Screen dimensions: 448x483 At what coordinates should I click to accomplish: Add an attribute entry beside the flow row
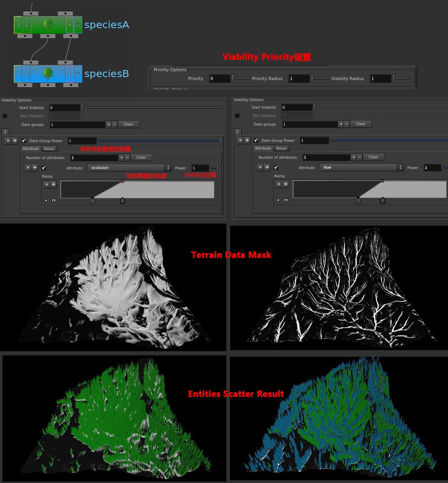coord(267,167)
